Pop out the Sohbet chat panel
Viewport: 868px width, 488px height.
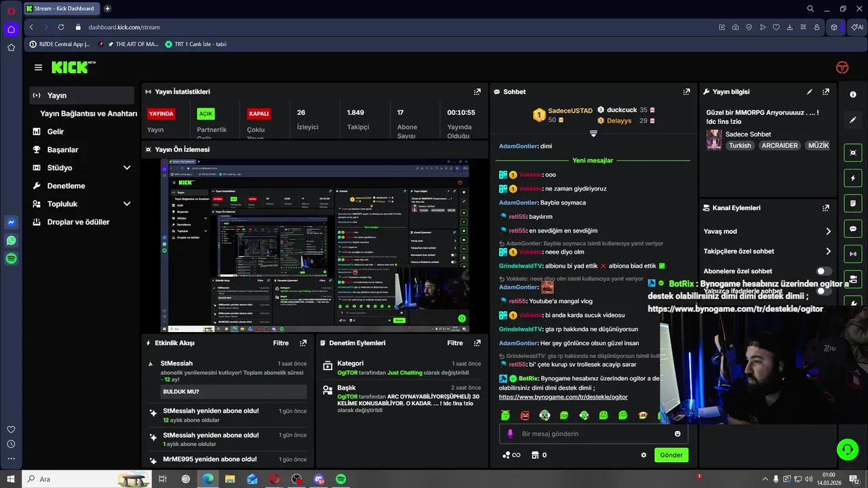(686, 91)
